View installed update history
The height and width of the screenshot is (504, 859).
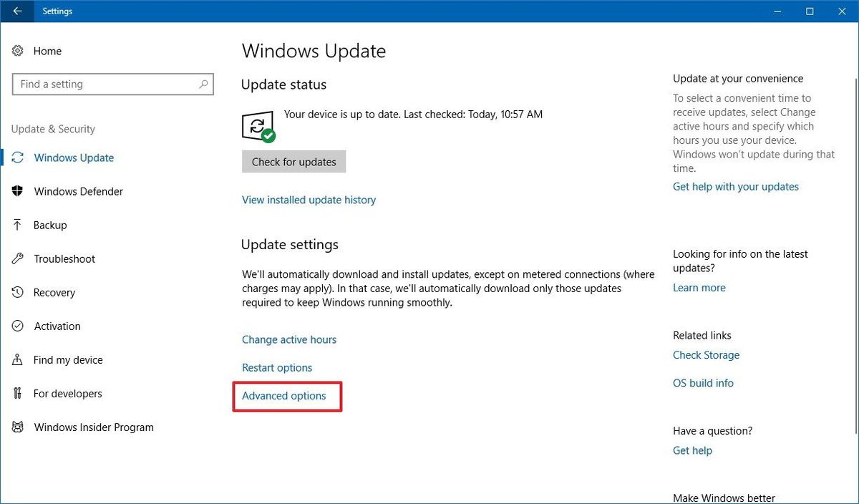coord(309,200)
